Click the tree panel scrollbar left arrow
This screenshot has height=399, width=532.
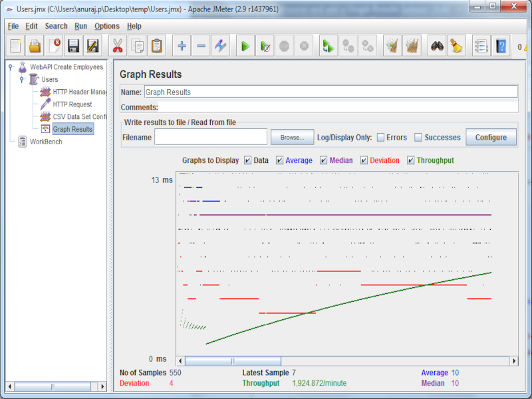9,386
